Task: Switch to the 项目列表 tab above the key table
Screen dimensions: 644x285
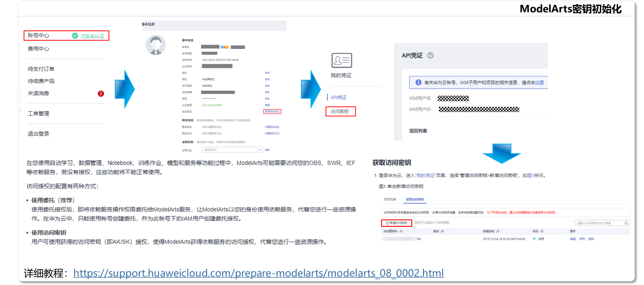Action: [390, 199]
